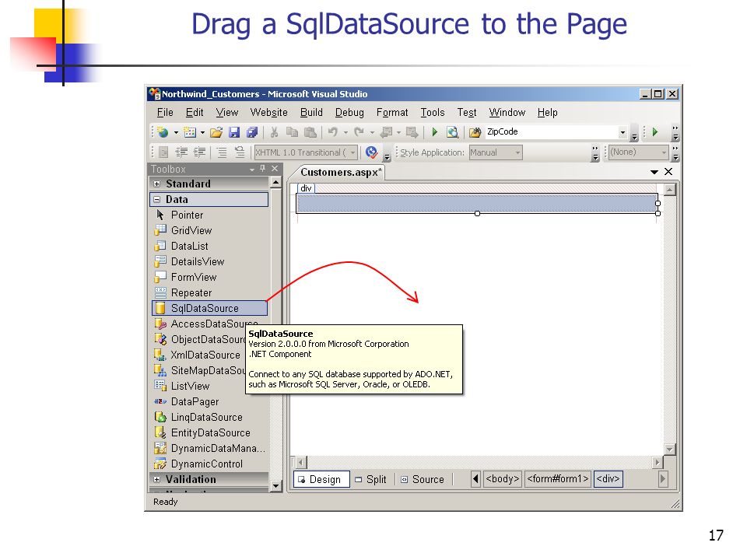Start debugging with the green play icon
The height and width of the screenshot is (560, 747).
click(x=434, y=132)
